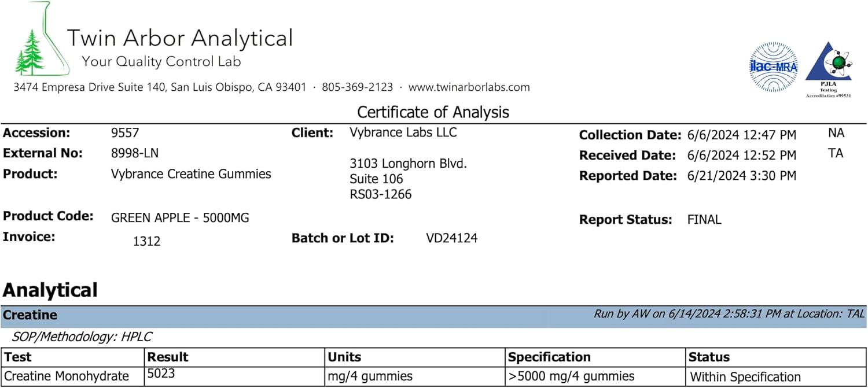Screen dimensions: 868x388
Task: Select product name Vybrance Creatine Gummies
Action: 190,173
